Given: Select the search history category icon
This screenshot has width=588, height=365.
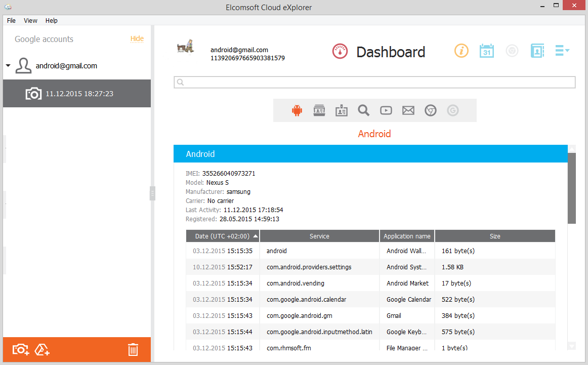Looking at the screenshot, I should pos(363,110).
